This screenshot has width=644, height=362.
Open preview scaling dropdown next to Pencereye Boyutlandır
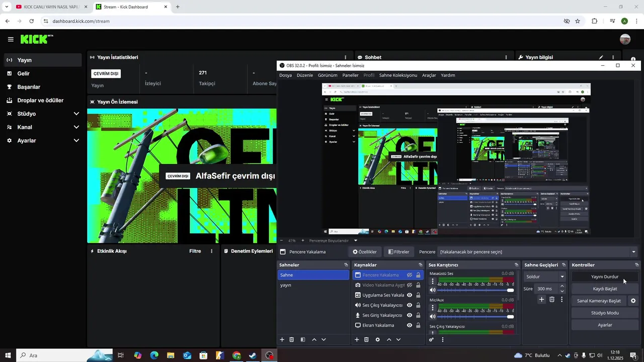click(x=355, y=241)
